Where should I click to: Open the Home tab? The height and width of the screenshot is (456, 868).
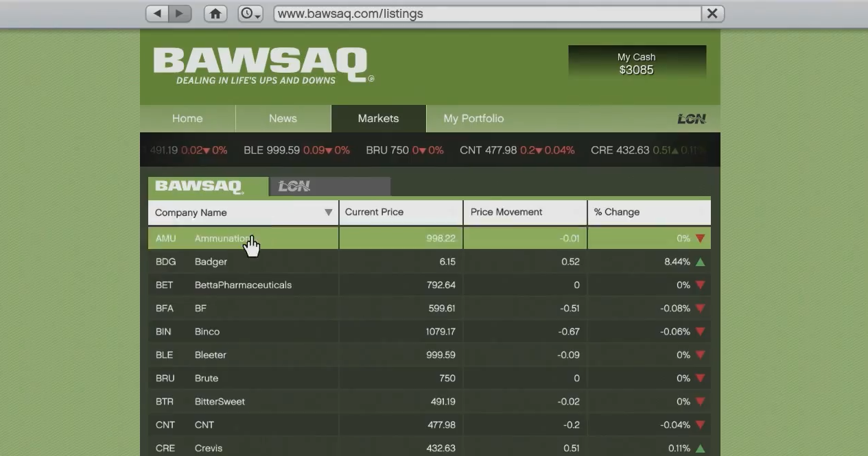pyautogui.click(x=187, y=119)
